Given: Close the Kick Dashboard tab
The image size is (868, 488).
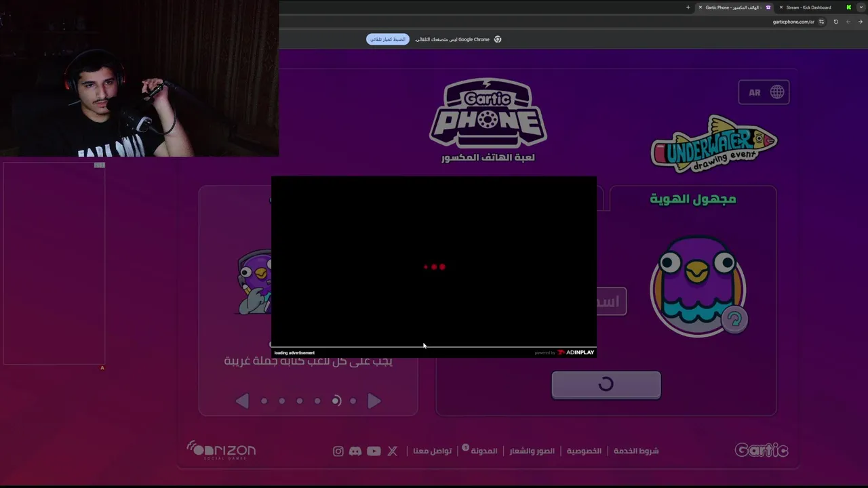Looking at the screenshot, I should click(x=781, y=7).
